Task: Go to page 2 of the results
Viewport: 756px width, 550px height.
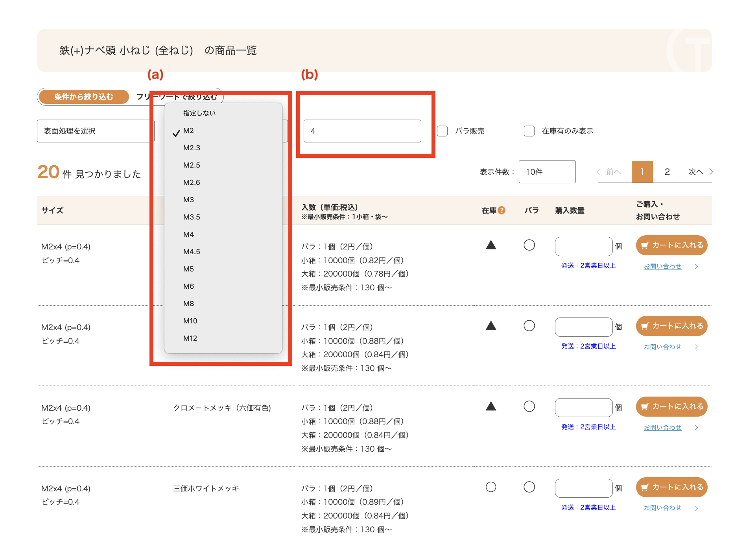Action: pos(667,172)
